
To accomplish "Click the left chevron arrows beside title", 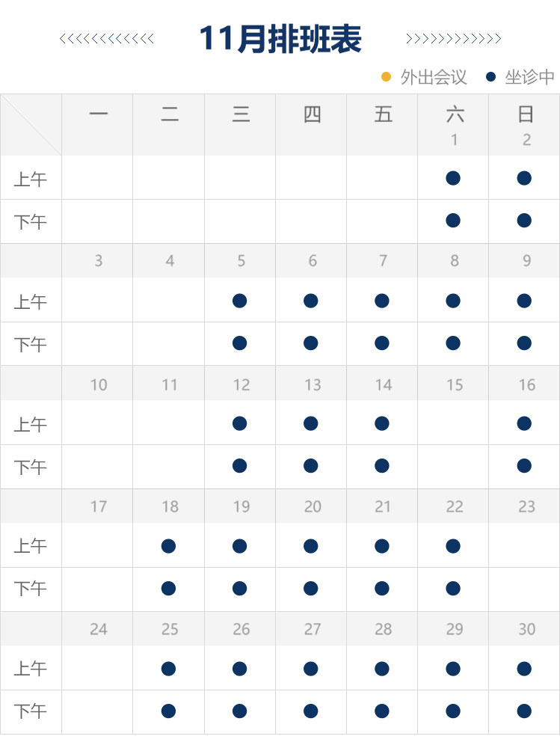I will pyautogui.click(x=106, y=39).
